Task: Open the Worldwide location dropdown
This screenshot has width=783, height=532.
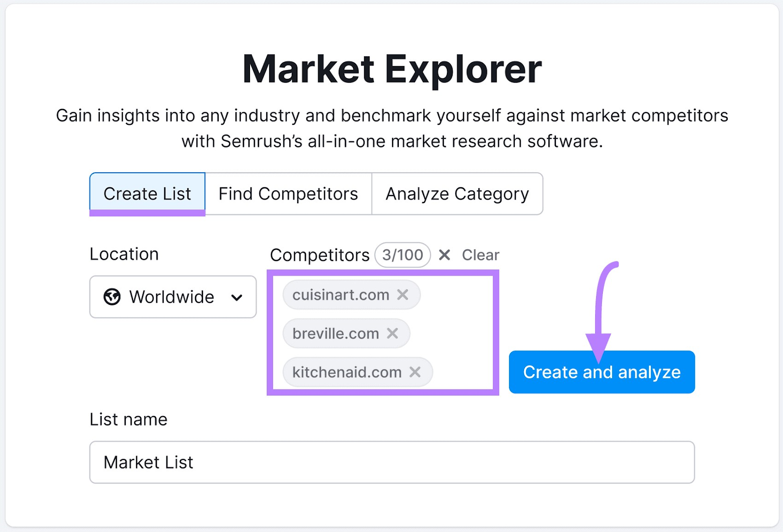Action: (x=173, y=297)
